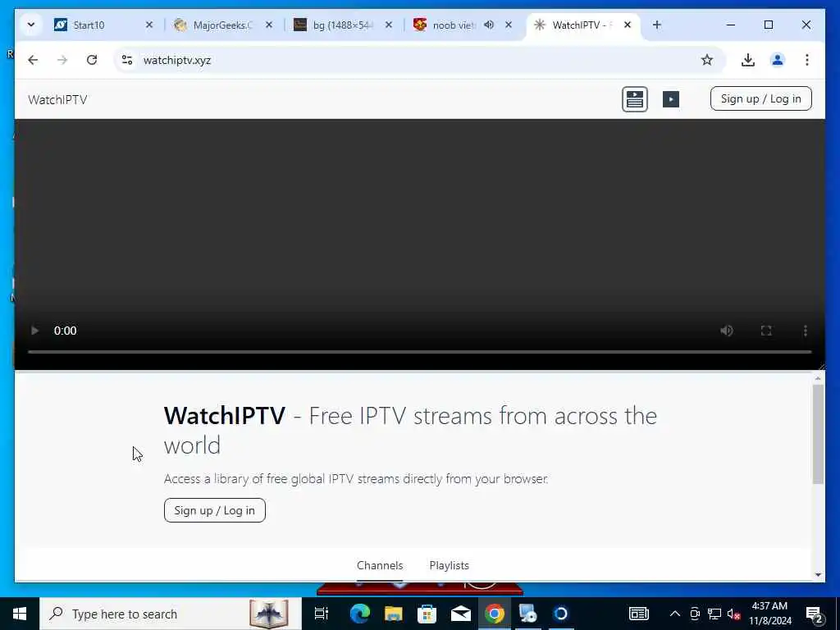Open the computer-with-disc app on the taskbar
The height and width of the screenshot is (630, 840).
(527, 614)
